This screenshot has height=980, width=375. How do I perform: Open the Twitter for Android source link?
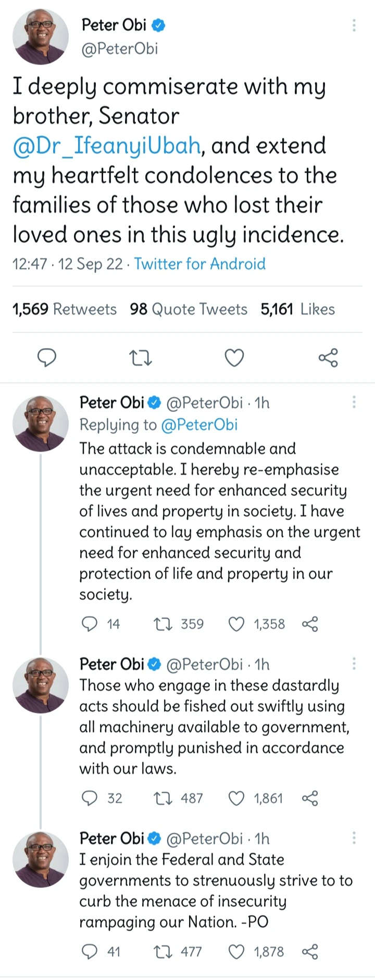click(199, 264)
